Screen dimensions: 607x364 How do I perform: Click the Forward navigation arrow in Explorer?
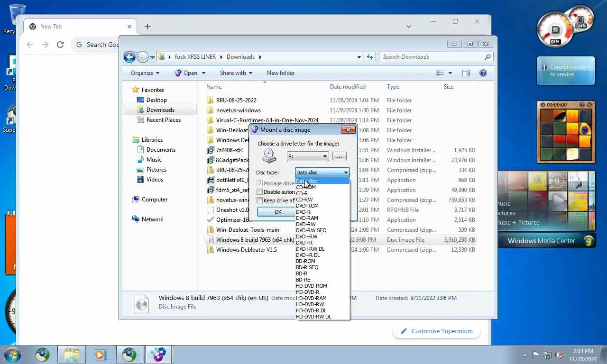(143, 57)
